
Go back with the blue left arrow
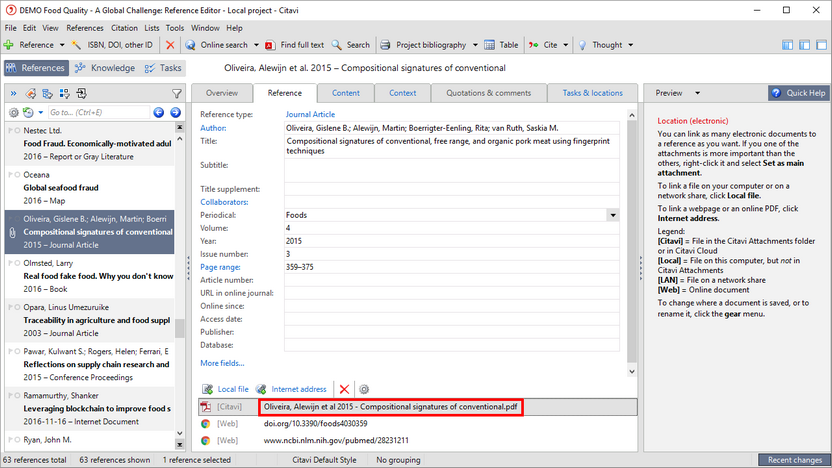tap(159, 112)
